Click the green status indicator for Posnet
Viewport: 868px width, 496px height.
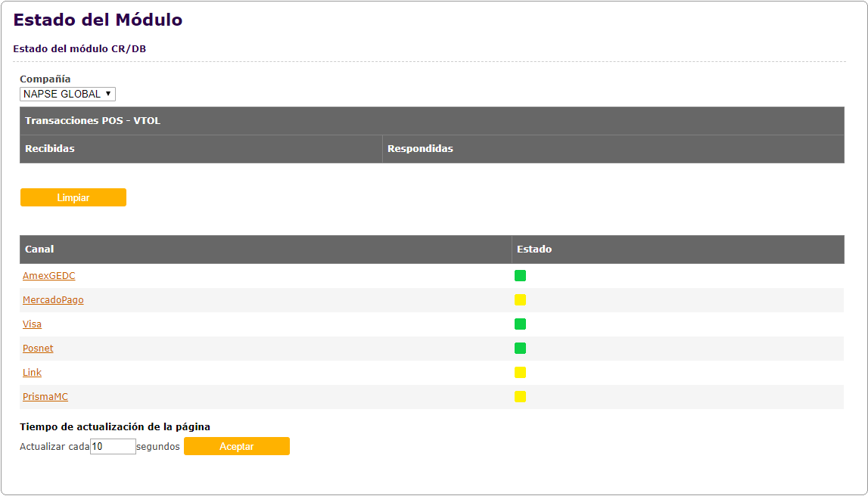tap(521, 349)
